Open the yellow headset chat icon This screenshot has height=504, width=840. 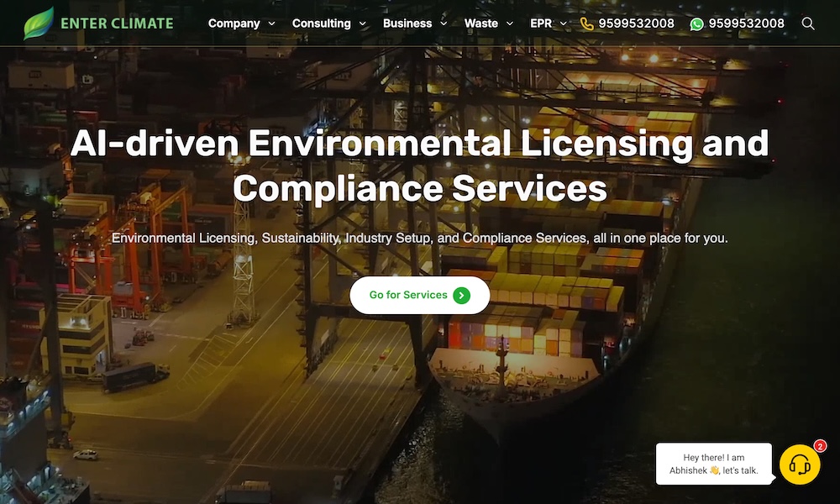coord(800,465)
